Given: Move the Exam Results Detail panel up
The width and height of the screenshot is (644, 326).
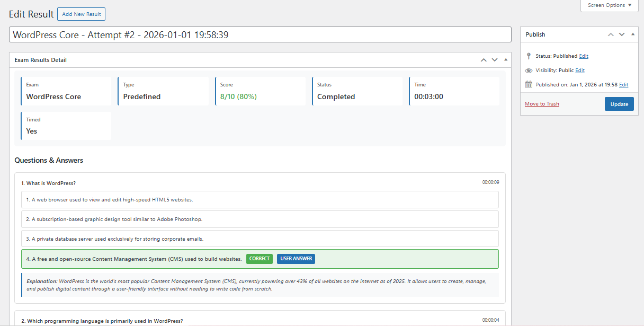Looking at the screenshot, I should coord(484,60).
